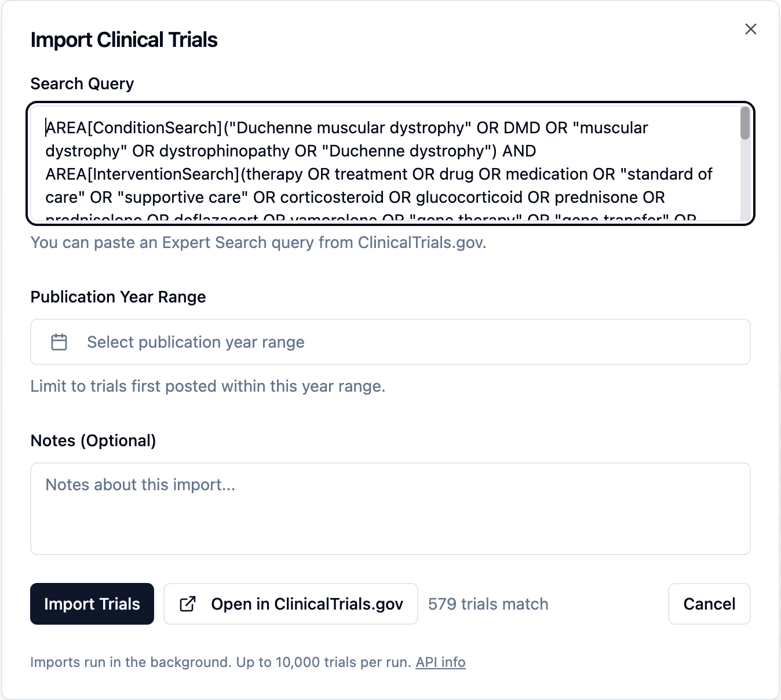Click the calendar icon in year range field

pyautogui.click(x=59, y=342)
